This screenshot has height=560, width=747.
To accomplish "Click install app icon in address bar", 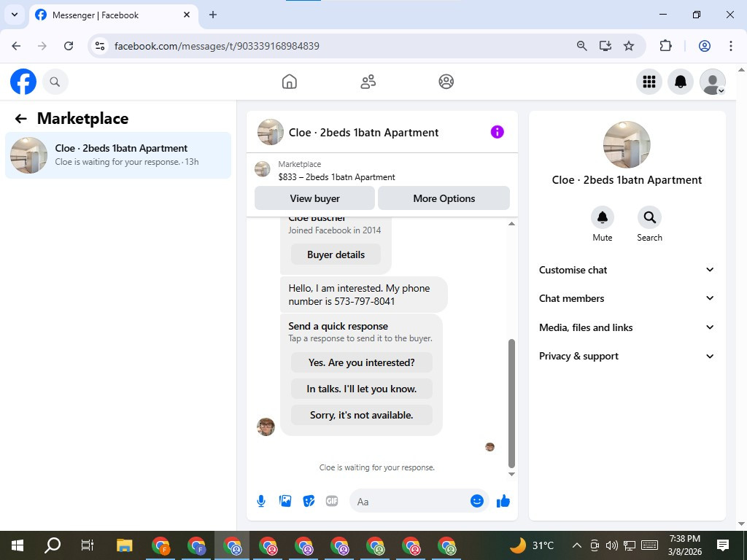I will pos(605,46).
